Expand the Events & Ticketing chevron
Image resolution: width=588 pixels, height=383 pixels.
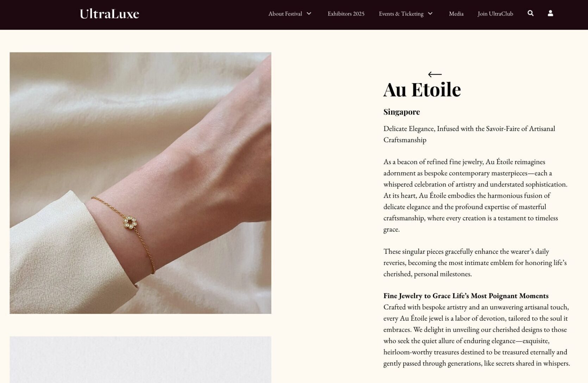click(430, 14)
